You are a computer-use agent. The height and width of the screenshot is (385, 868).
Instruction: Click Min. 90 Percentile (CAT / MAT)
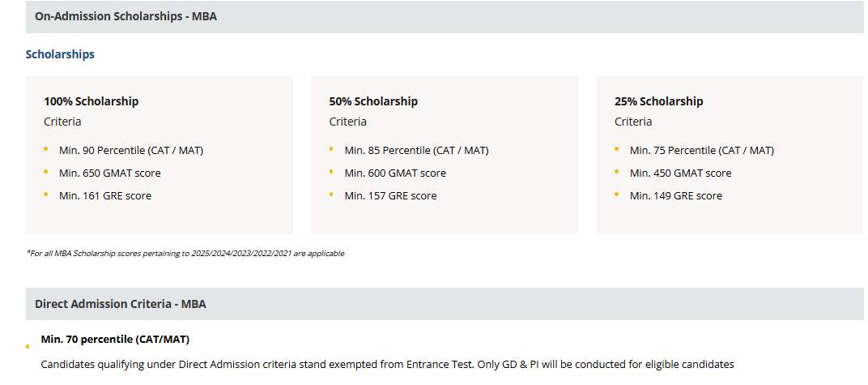tap(131, 150)
